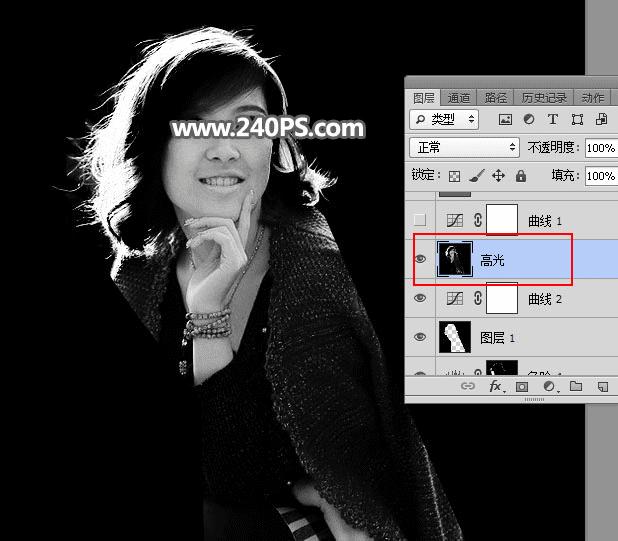Filter layers by adjustment layer icon
Image resolution: width=618 pixels, height=541 pixels.
tap(529, 119)
